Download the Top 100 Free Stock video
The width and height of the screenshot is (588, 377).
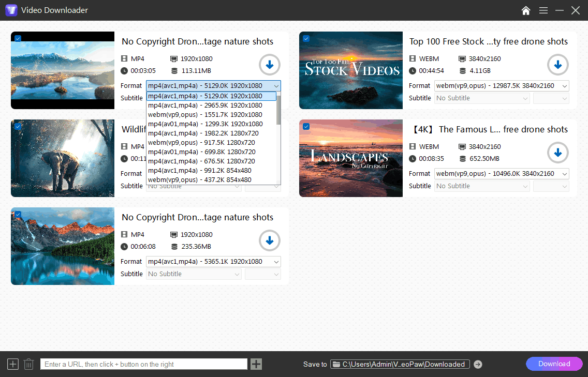coord(557,65)
